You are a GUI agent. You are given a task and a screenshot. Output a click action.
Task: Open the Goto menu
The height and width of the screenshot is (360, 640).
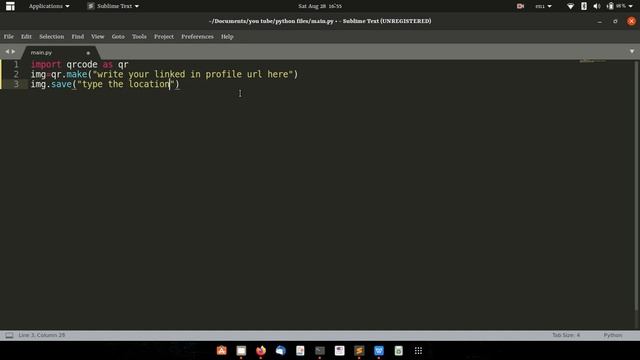click(x=118, y=37)
